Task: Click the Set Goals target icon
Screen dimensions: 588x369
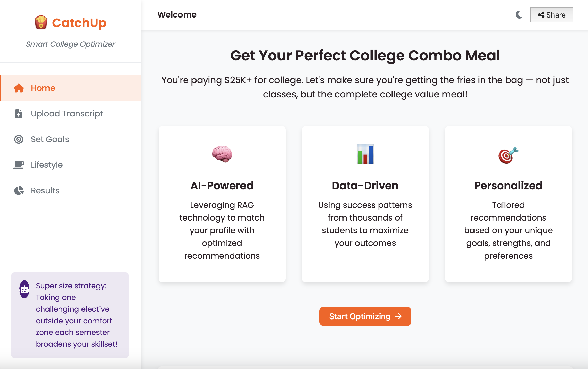Action: tap(19, 139)
